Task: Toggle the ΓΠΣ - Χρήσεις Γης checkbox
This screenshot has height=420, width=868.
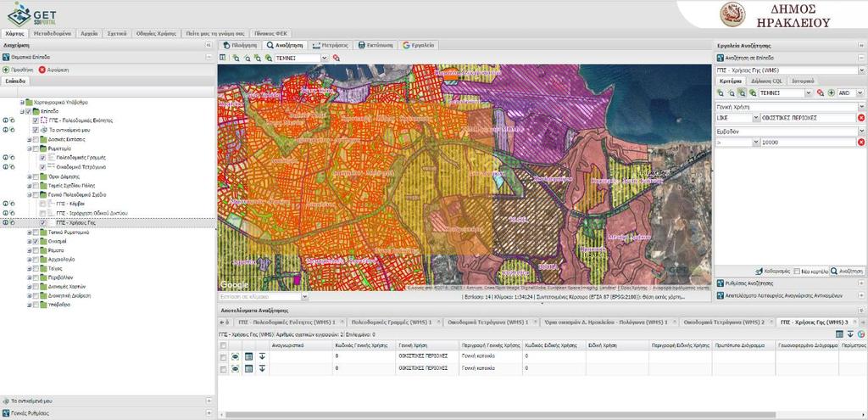Action: (x=42, y=222)
